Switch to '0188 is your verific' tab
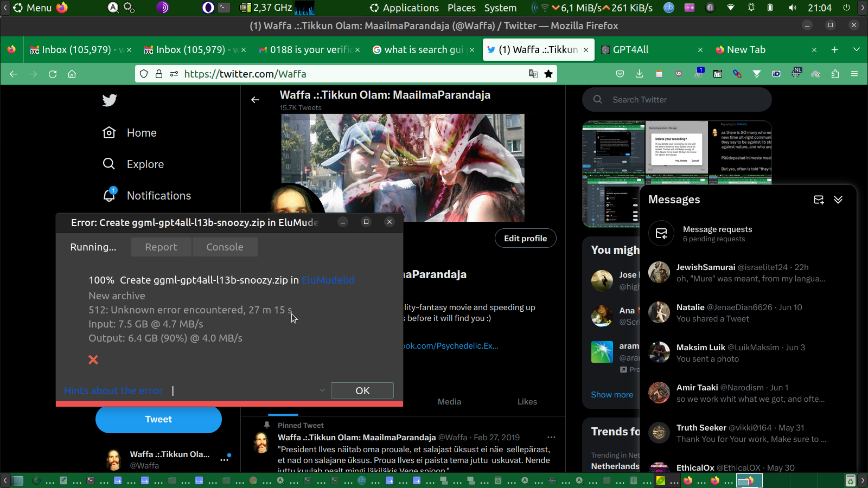Screen dimensions: 868x488 point(309,50)
